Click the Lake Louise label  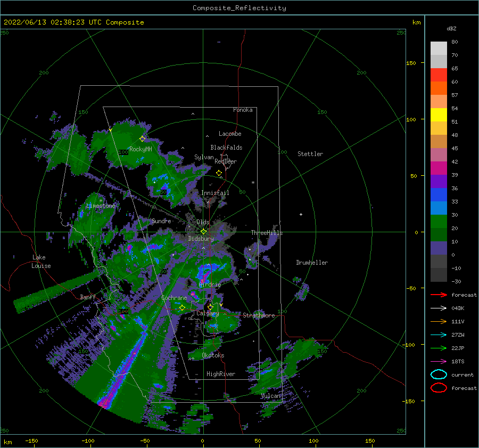pyautogui.click(x=41, y=262)
